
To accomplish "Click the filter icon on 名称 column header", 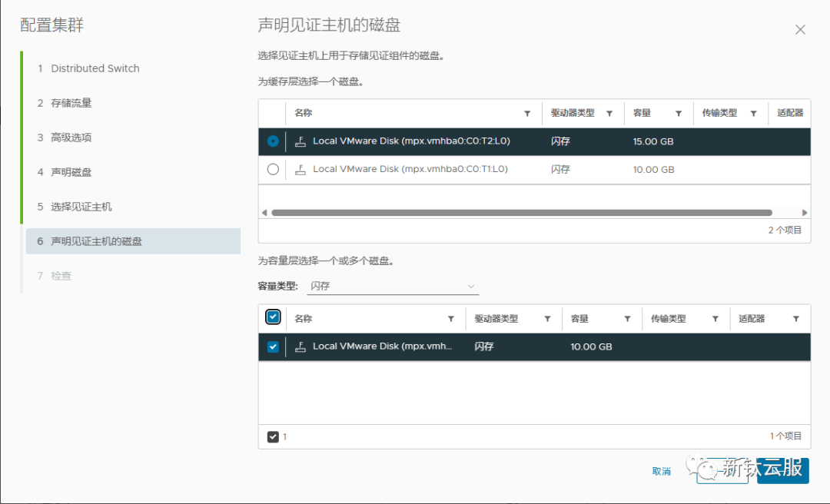I will pos(528,113).
